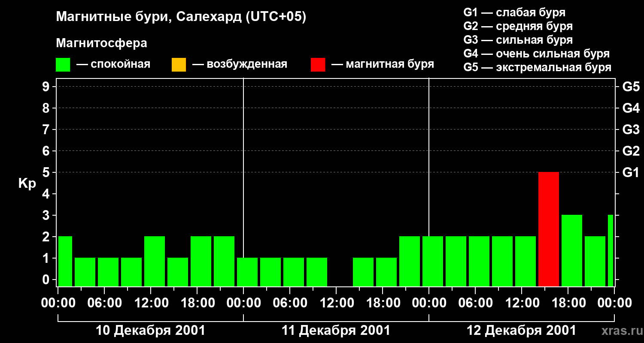Click the '06:00' time label for 12 Декабря
The image size is (644, 343).
pos(475,303)
